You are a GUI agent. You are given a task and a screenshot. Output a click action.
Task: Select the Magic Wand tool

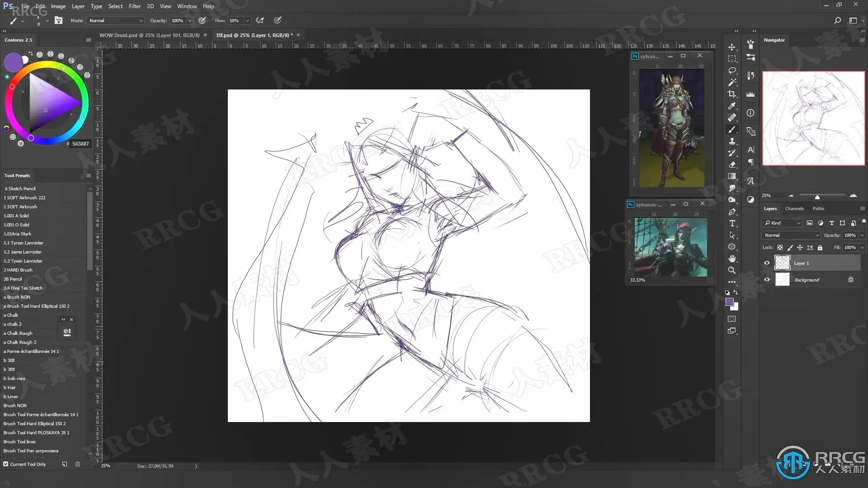pyautogui.click(x=732, y=82)
